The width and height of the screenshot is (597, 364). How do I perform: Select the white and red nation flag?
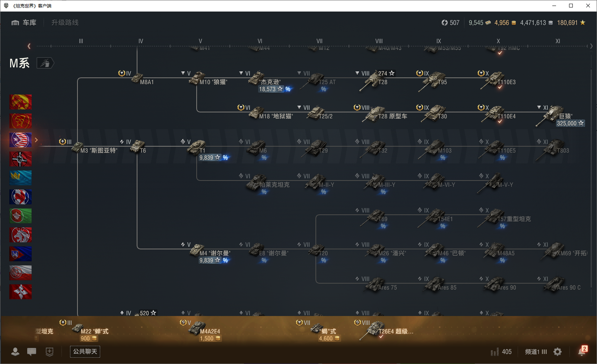pyautogui.click(x=20, y=273)
